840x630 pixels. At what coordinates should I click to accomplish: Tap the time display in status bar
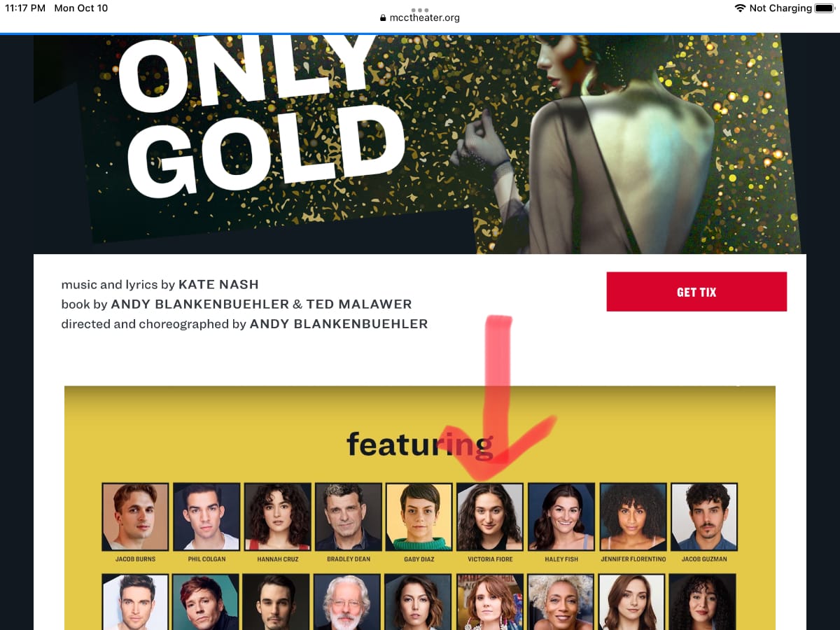(25, 8)
